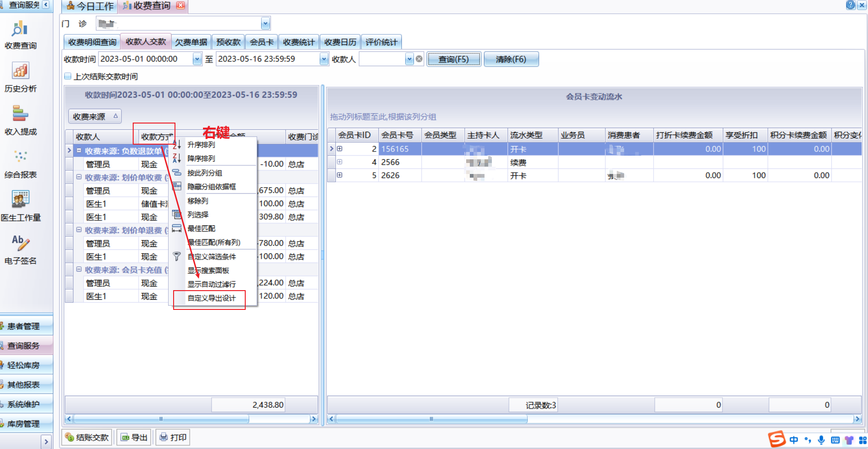Choose 显示搜索面板 from context menu
The image size is (868, 449).
point(208,270)
